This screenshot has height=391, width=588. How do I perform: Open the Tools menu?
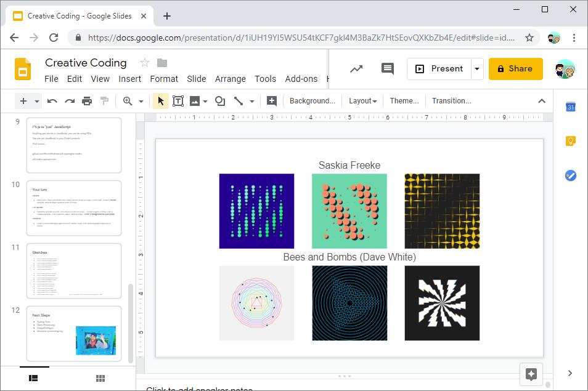coord(265,79)
